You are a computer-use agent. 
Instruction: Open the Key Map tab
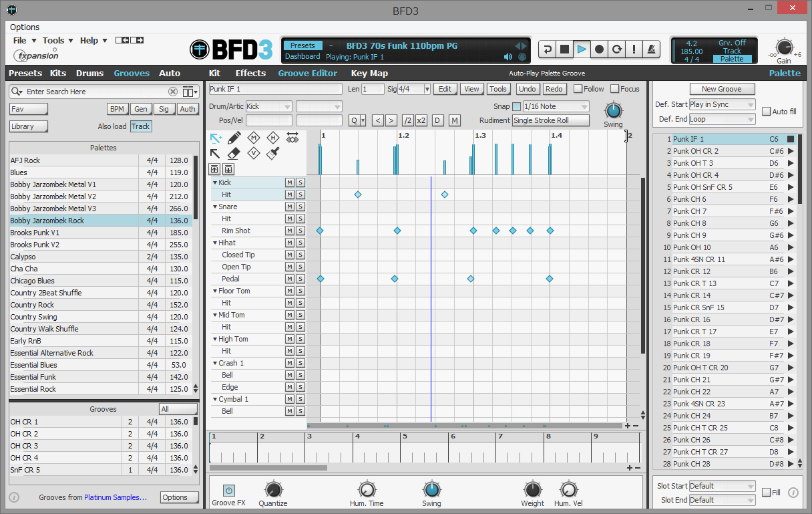click(369, 74)
